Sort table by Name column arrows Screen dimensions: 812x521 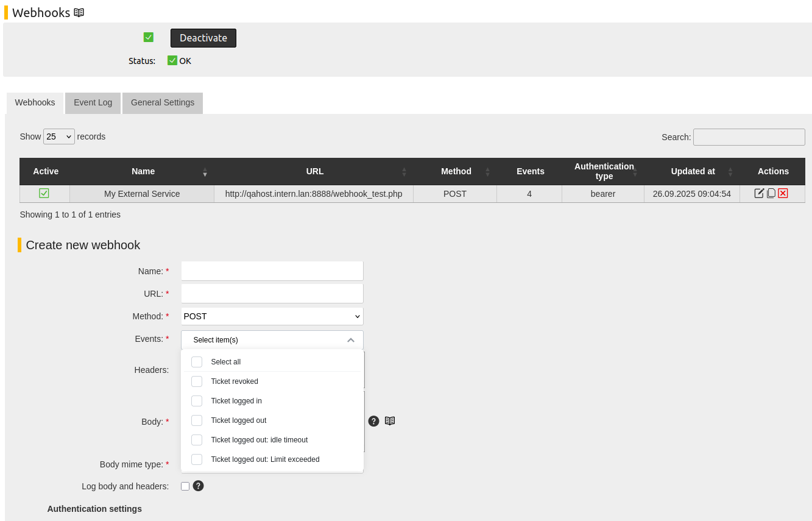(205, 172)
